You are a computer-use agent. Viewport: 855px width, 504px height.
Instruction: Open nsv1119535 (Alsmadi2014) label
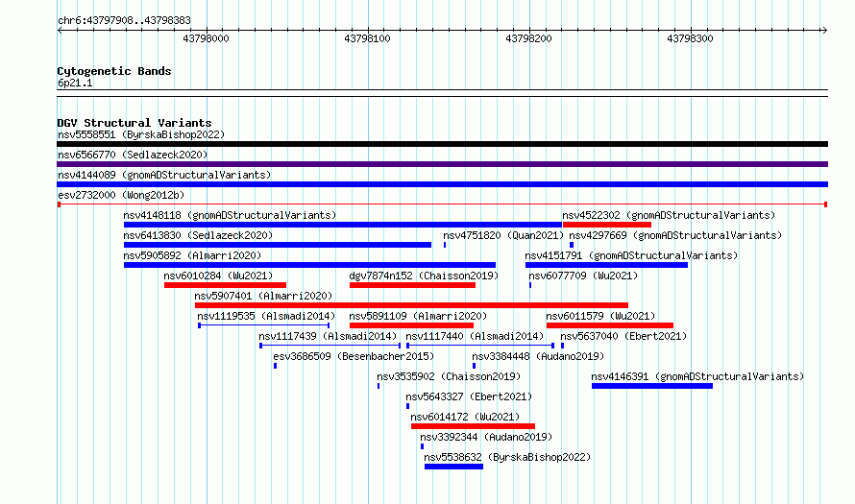(266, 316)
